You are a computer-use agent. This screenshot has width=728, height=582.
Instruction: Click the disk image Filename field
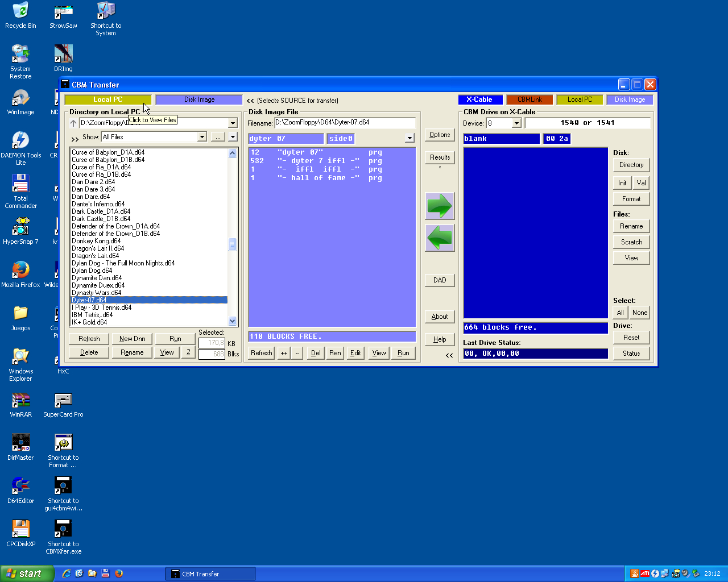(345, 123)
